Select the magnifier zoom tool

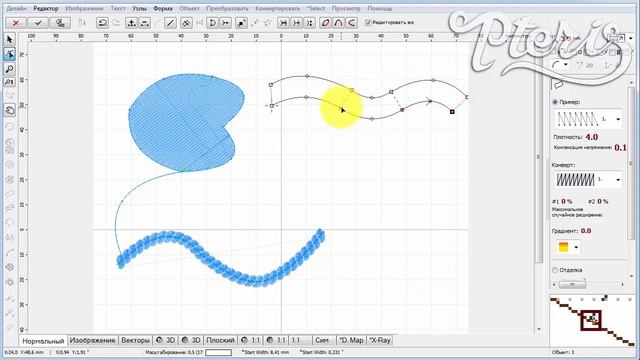10,69
